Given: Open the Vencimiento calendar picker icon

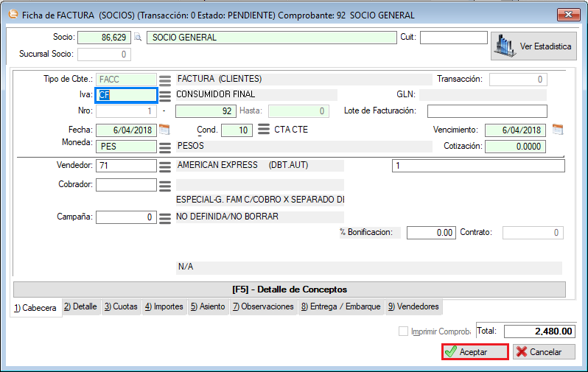Looking at the screenshot, I should tap(558, 130).
